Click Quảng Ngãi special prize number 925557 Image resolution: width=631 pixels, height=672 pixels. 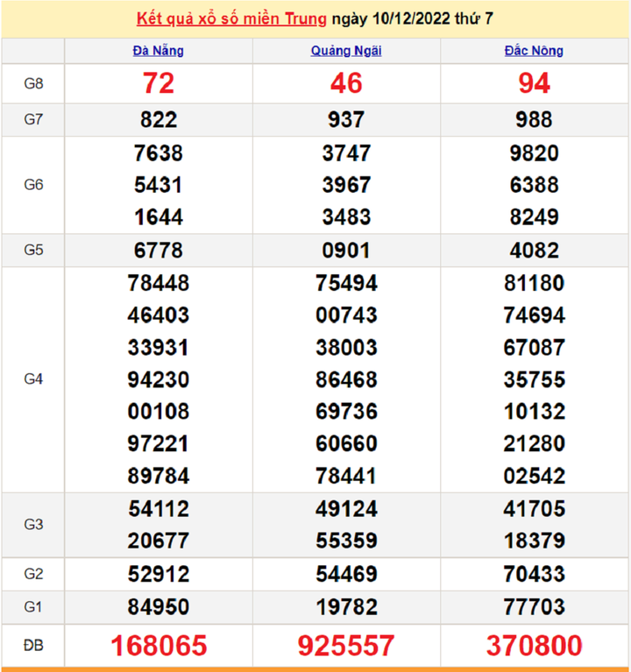[x=346, y=646]
